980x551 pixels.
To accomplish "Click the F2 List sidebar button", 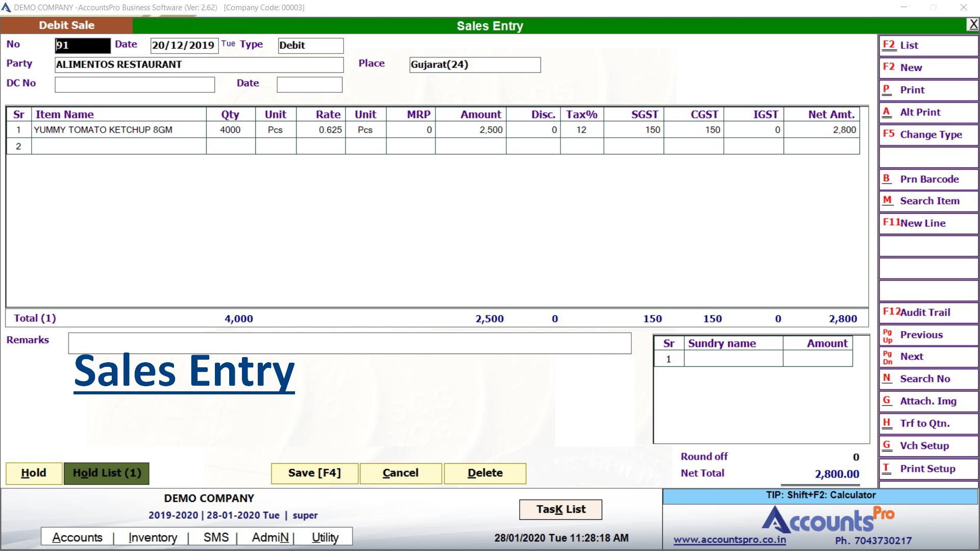I will (928, 45).
